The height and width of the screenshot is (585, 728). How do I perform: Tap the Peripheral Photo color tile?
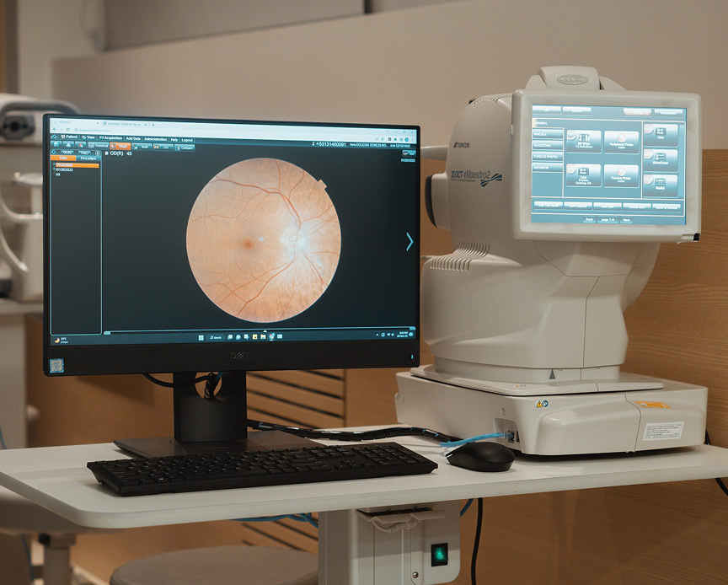621,141
